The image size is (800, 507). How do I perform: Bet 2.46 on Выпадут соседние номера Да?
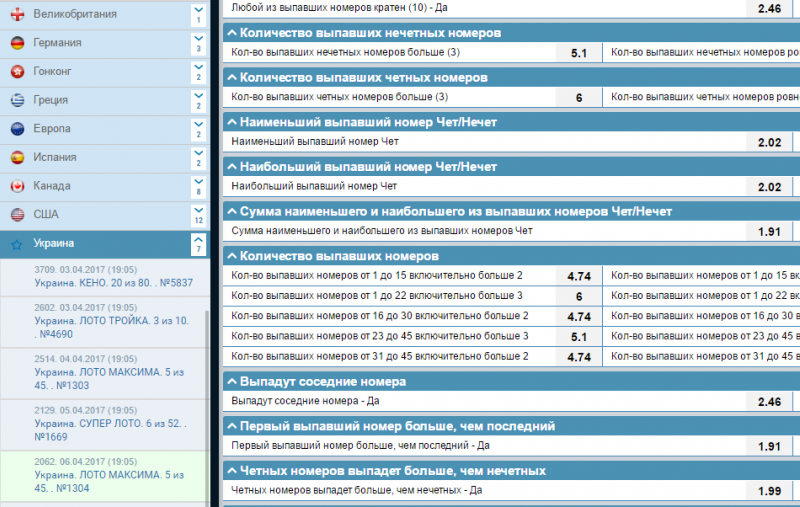(x=769, y=402)
